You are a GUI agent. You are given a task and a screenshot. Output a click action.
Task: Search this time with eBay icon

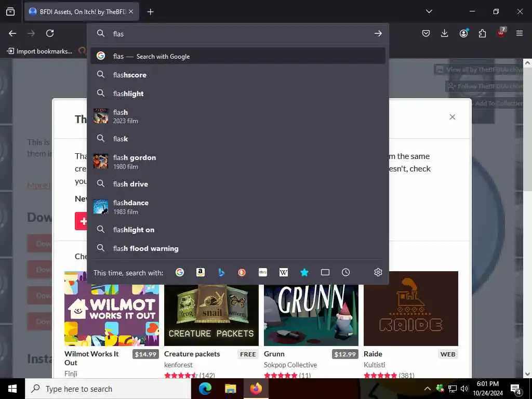coord(262,272)
